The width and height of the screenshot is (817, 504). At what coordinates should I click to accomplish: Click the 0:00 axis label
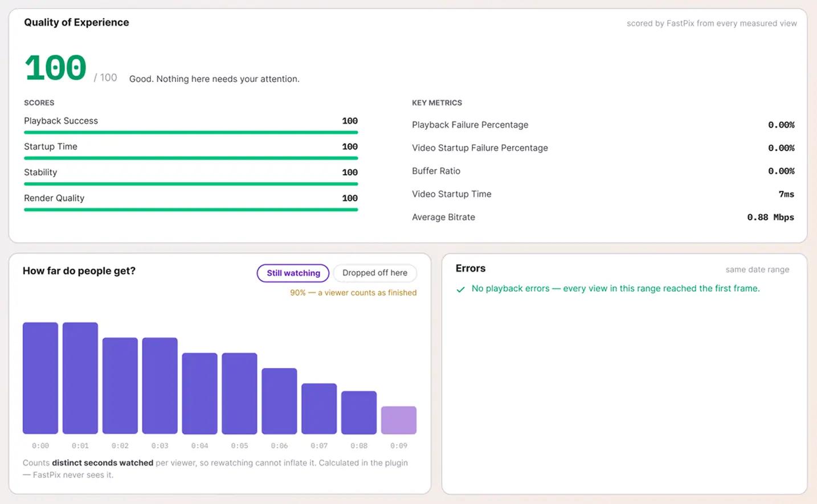pyautogui.click(x=40, y=446)
